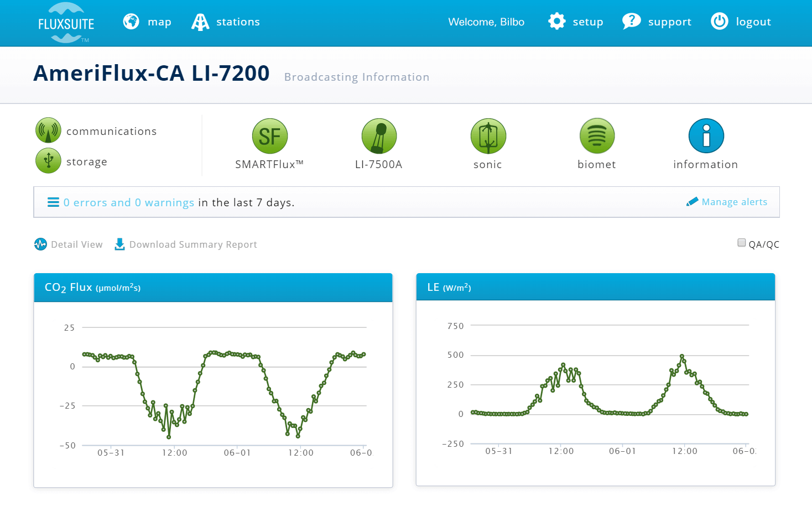
Task: Click the biomet label
Action: (x=596, y=164)
